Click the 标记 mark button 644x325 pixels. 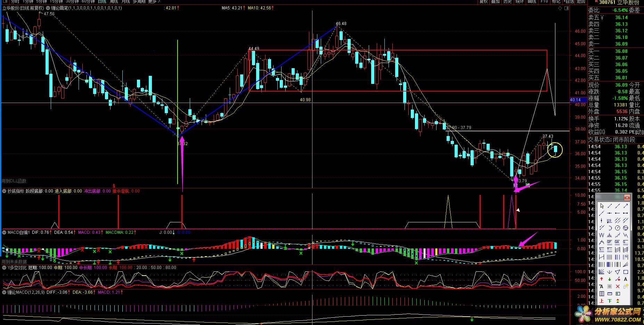click(x=556, y=1)
